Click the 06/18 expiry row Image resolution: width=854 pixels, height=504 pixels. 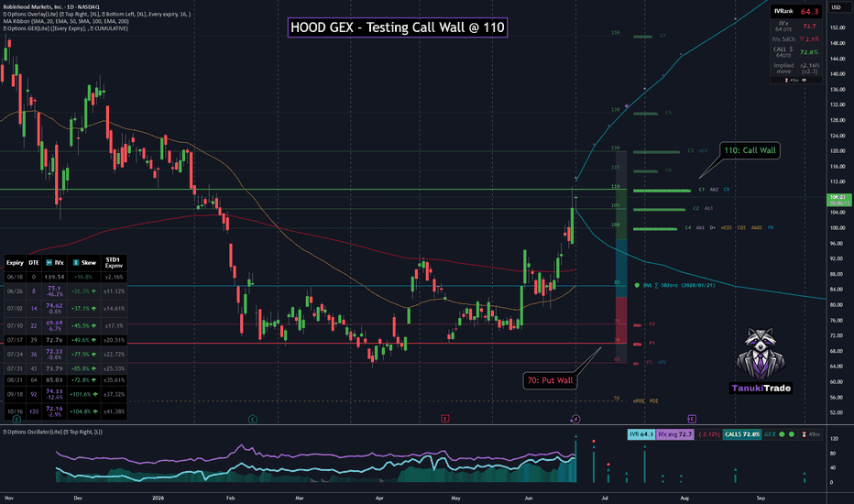(65, 277)
